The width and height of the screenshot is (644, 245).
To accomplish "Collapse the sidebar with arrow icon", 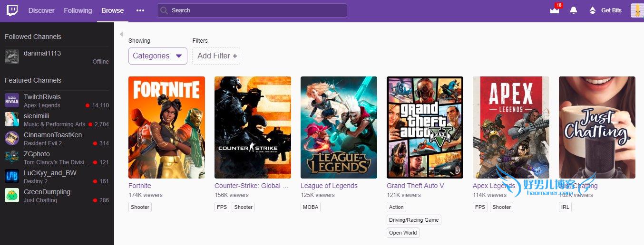I will 121,34.
